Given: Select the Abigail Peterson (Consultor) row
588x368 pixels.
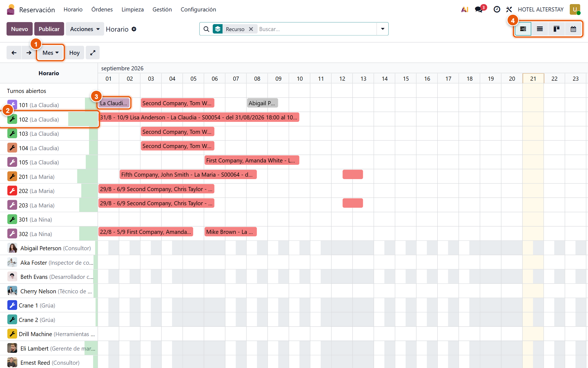Looking at the screenshot, I should point(49,248).
